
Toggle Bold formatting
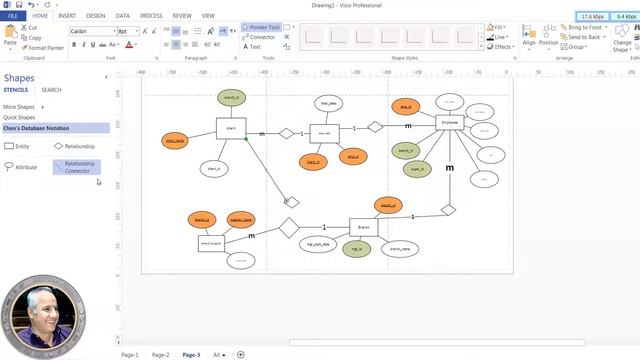[74, 44]
